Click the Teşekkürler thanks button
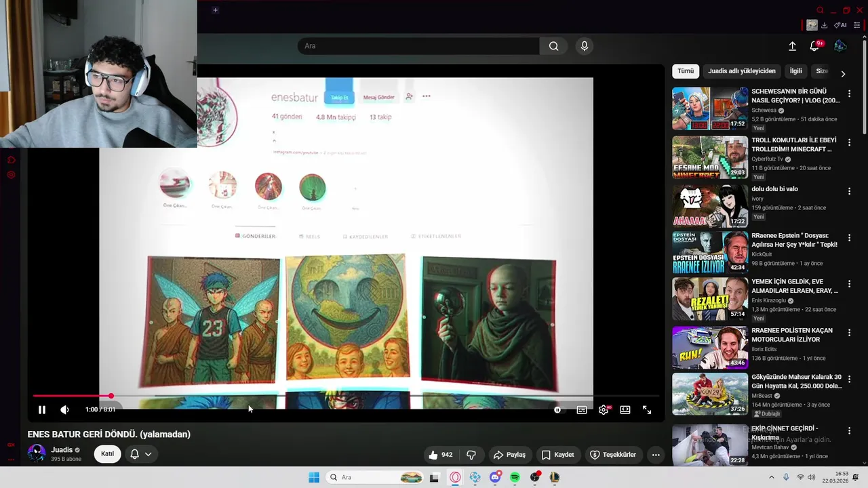The height and width of the screenshot is (488, 868). coord(612,455)
